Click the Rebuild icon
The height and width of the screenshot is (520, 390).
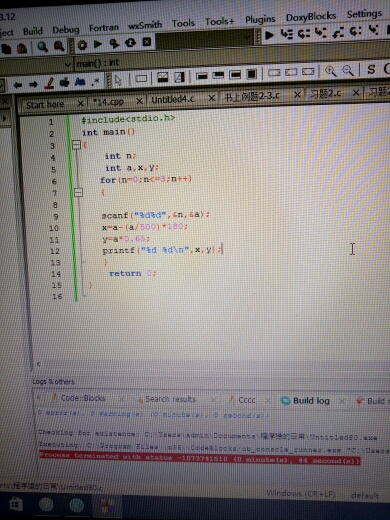pos(130,43)
